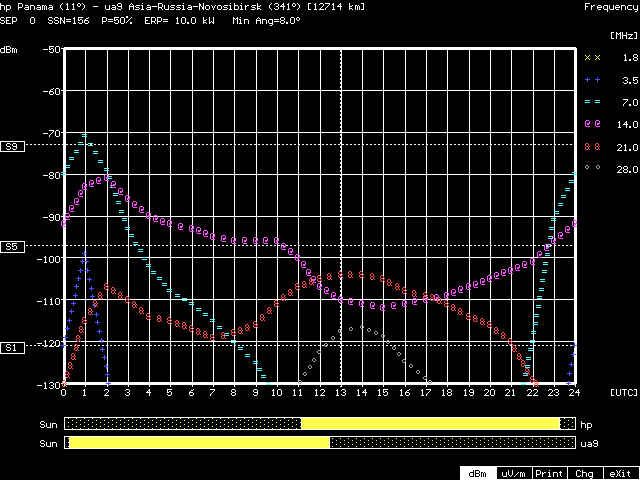Select the 28.0 MHz gray circle legend marker
This screenshot has height=480, width=640.
coord(592,167)
